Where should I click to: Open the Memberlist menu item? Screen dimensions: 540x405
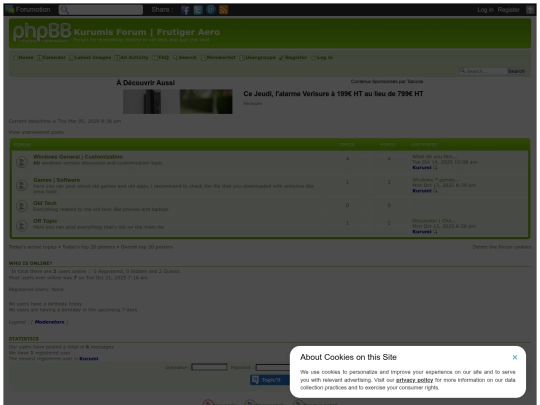click(218, 58)
